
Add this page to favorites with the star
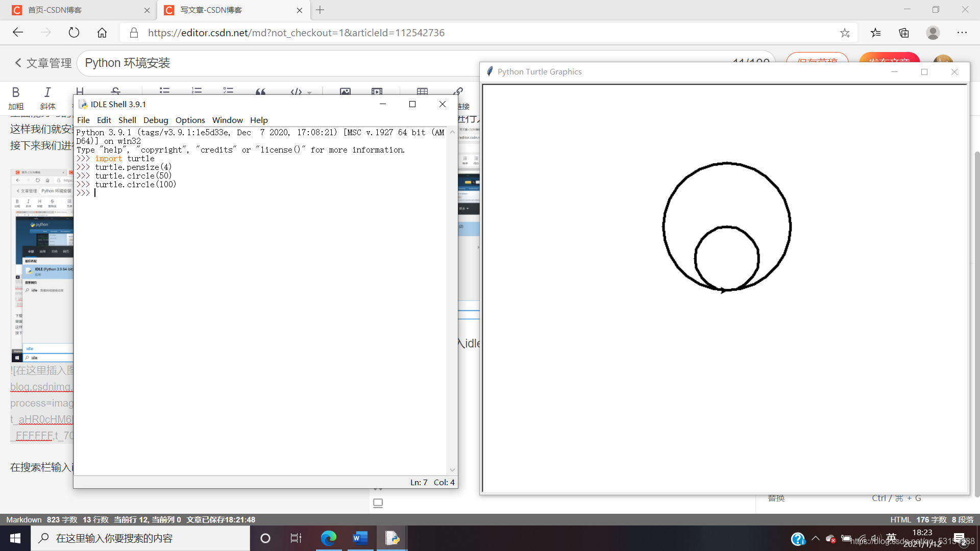pyautogui.click(x=845, y=33)
